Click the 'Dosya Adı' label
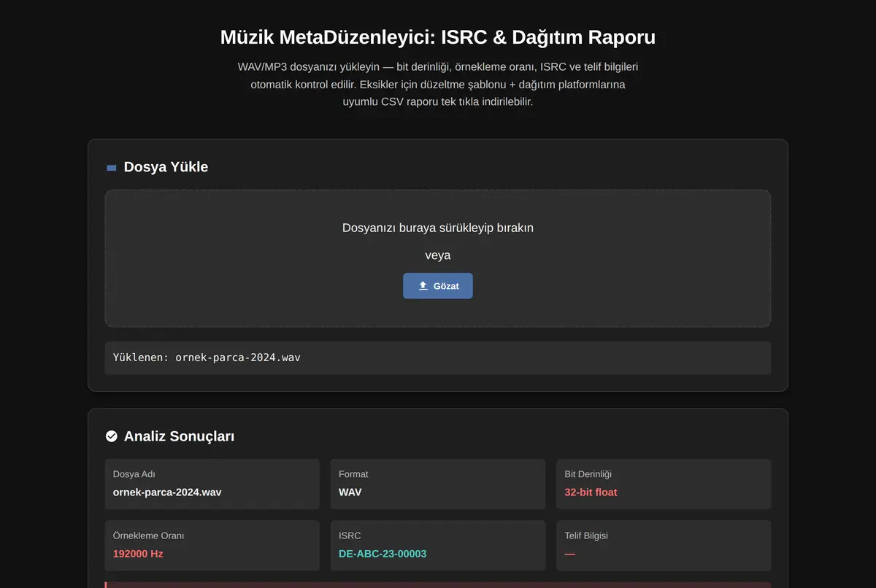The image size is (876, 588). 134,474
